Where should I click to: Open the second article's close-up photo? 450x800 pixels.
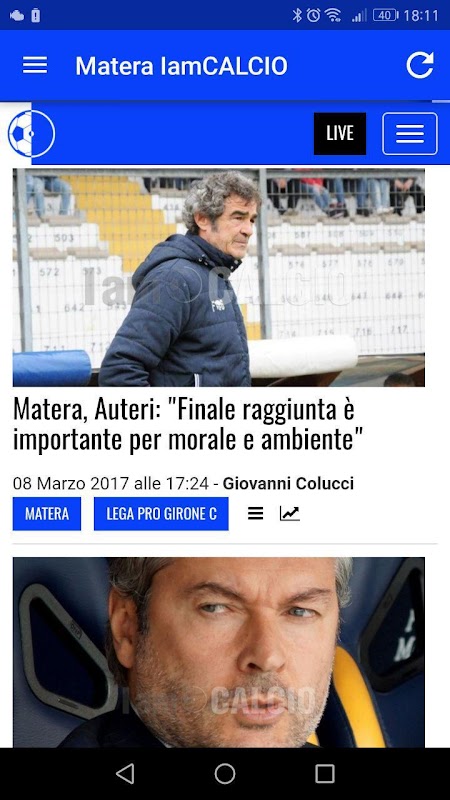pos(218,653)
